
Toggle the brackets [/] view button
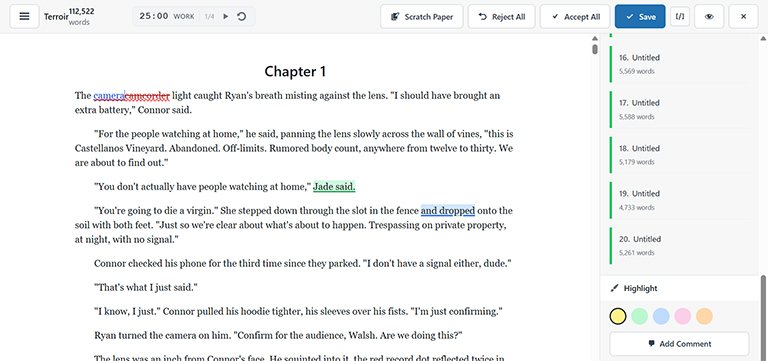pyautogui.click(x=680, y=17)
